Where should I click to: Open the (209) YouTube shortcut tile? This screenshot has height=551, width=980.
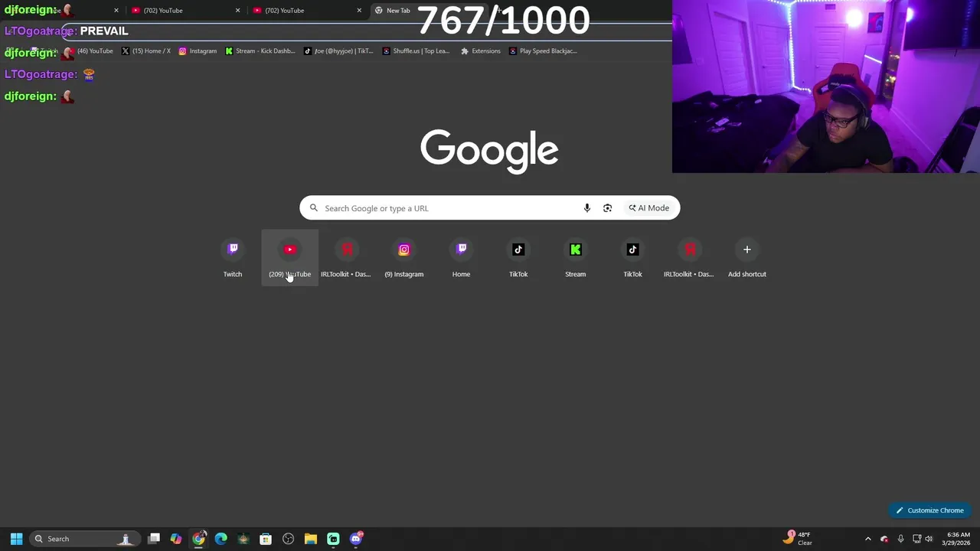coord(289,258)
